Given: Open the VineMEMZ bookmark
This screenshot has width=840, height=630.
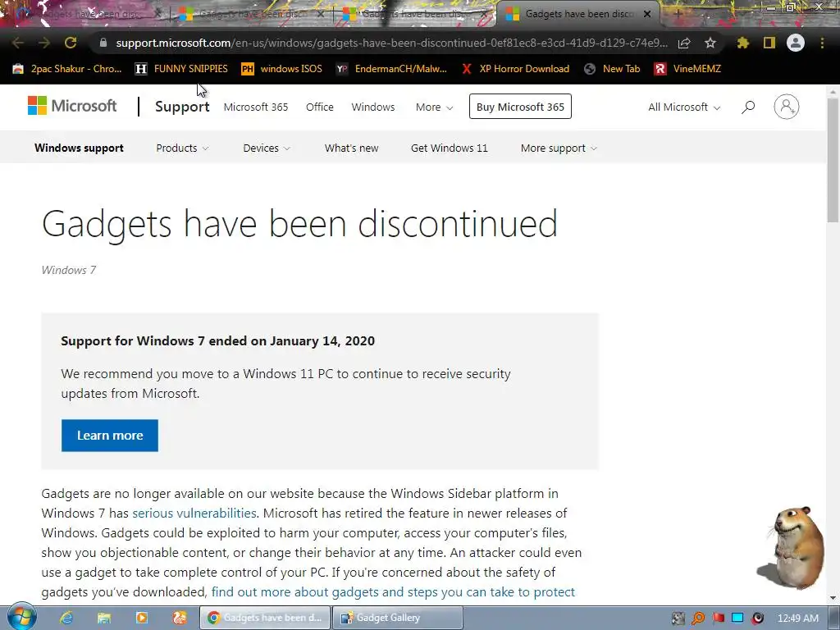Looking at the screenshot, I should pyautogui.click(x=688, y=69).
